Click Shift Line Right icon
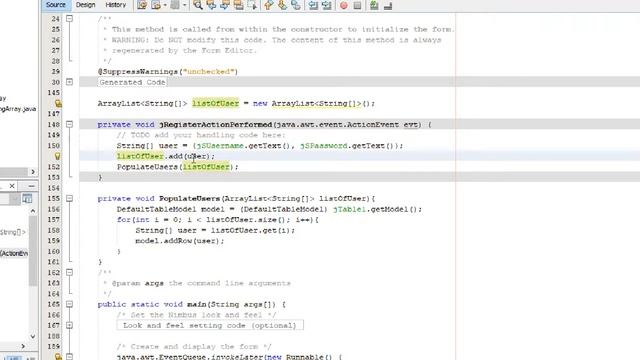640x360 pixels. 327,5
